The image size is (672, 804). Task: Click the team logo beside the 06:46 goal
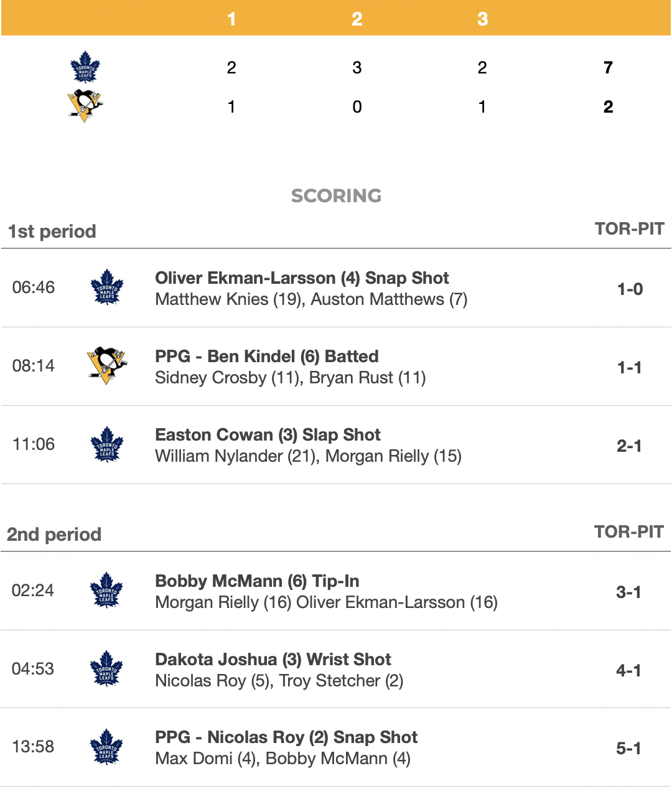[x=107, y=287]
